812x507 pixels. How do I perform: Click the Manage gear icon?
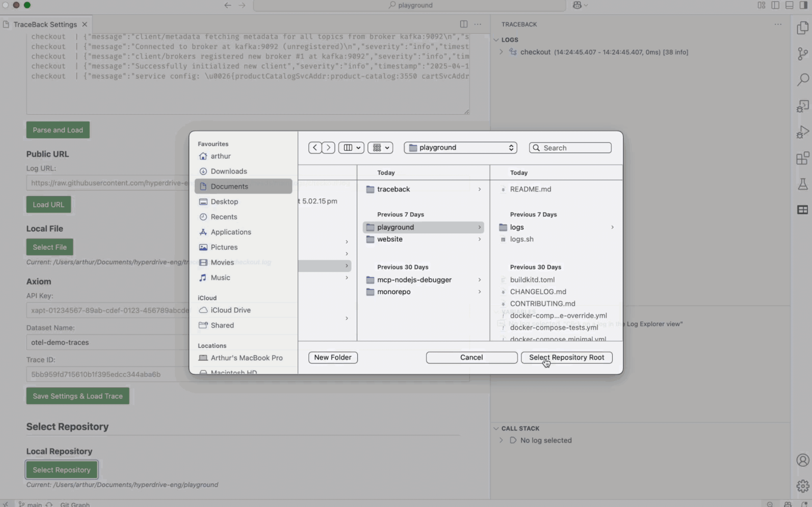(803, 486)
